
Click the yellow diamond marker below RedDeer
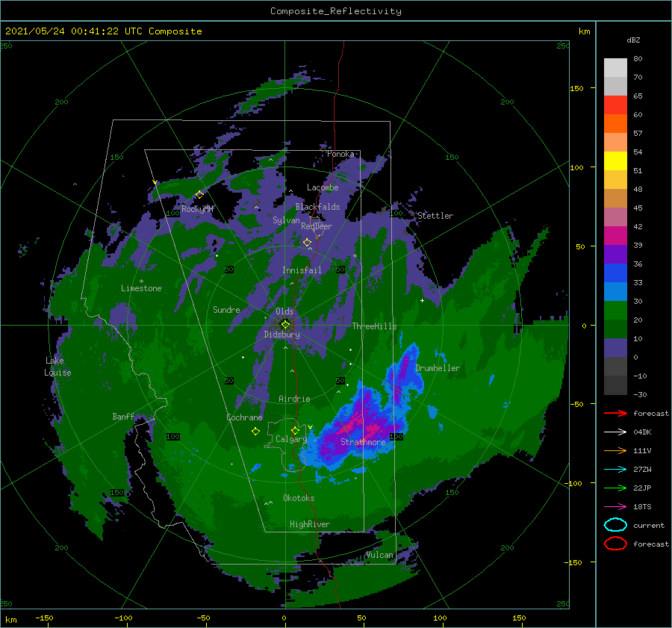tap(307, 243)
